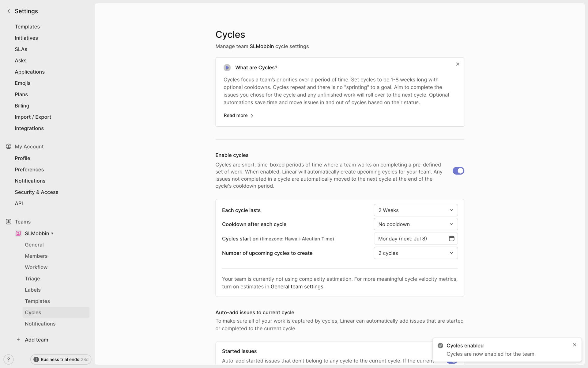This screenshot has height=368, width=588.
Task: Open the Initiatives settings page
Action: (x=26, y=38)
